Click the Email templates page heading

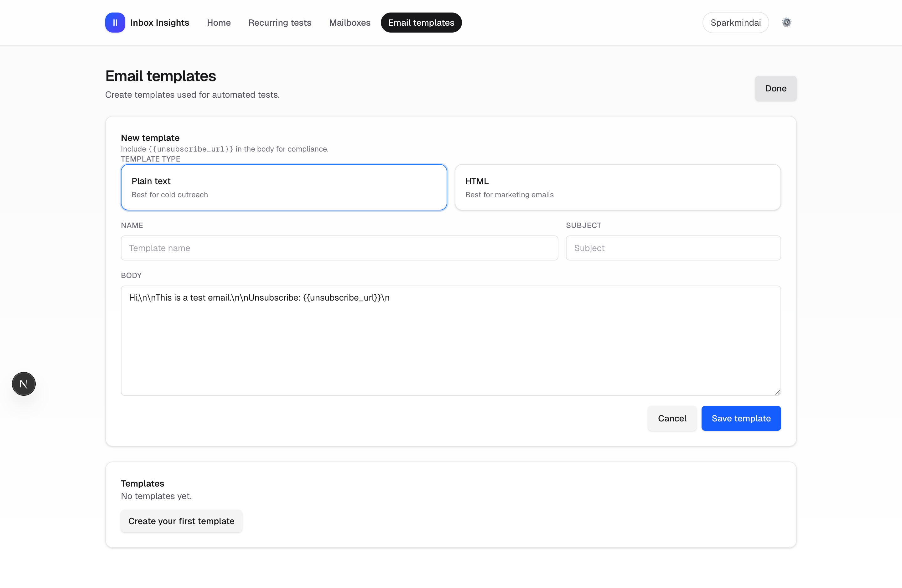click(161, 76)
